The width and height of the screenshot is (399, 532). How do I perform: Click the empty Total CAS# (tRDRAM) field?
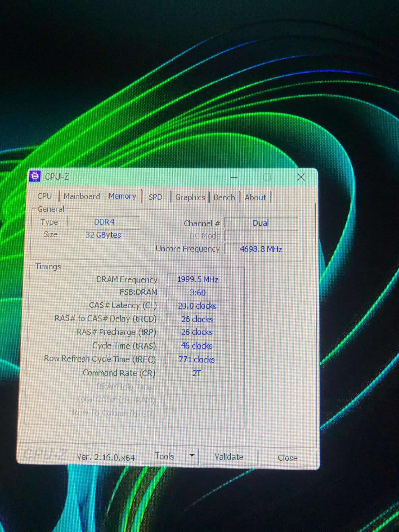pos(196,400)
